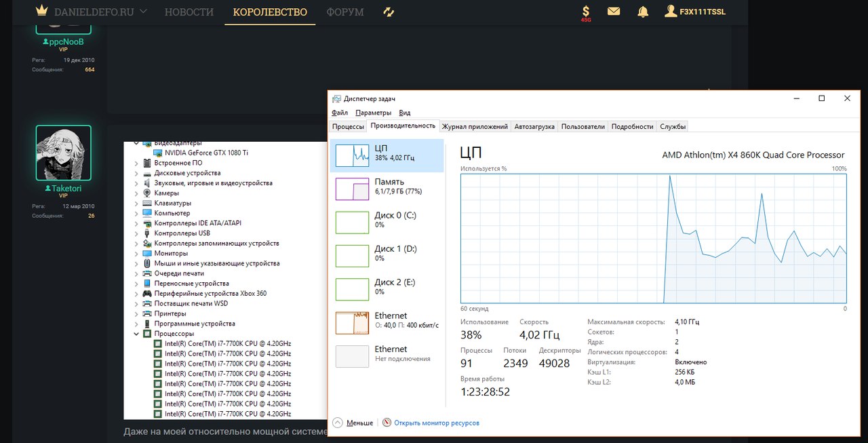Collapse the Процессоры device node
Image resolution: width=868 pixels, height=443 pixels.
pos(137,334)
